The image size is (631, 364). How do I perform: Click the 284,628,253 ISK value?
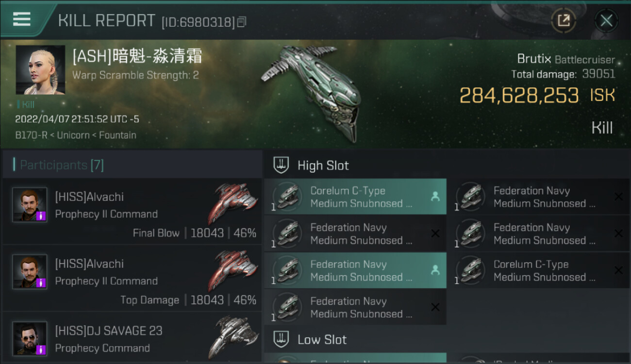click(519, 96)
